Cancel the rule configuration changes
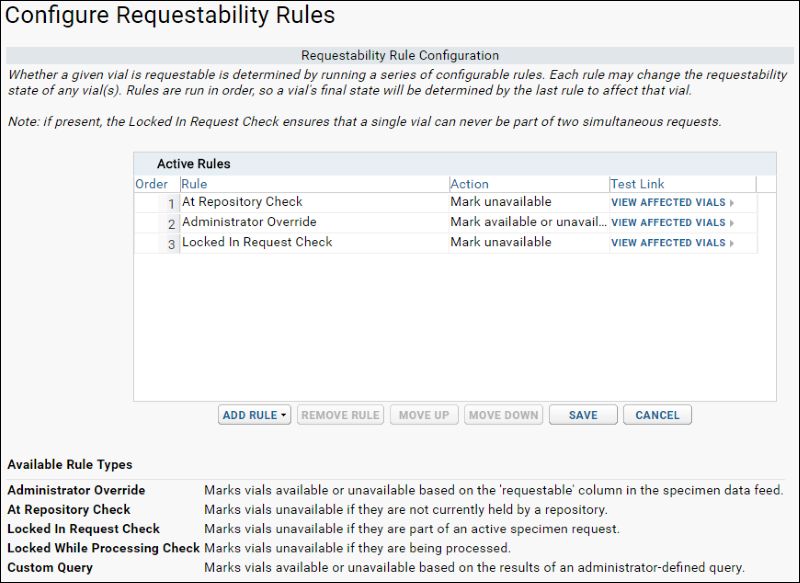 click(x=657, y=415)
